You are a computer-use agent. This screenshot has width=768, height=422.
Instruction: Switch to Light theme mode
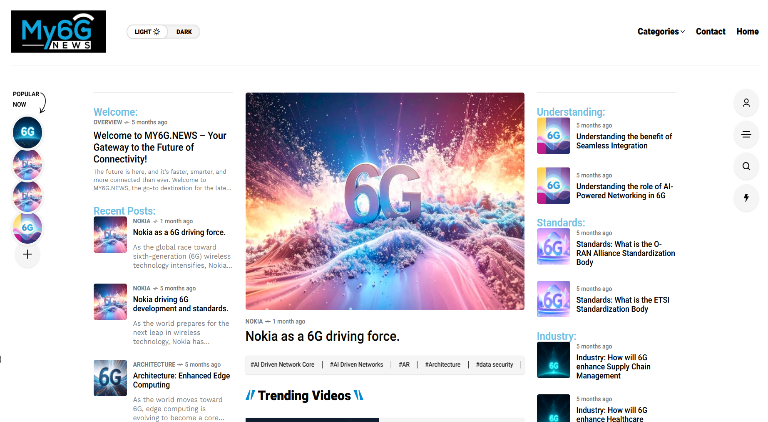tap(148, 32)
